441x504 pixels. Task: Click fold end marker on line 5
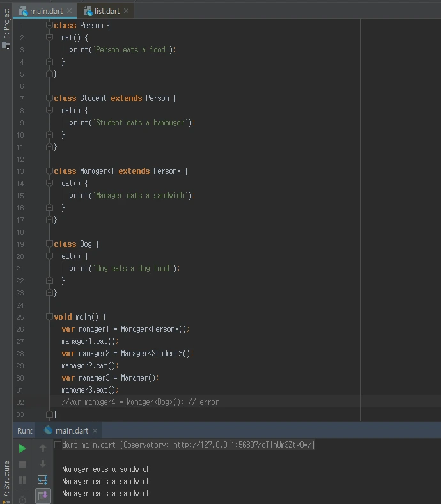point(49,74)
